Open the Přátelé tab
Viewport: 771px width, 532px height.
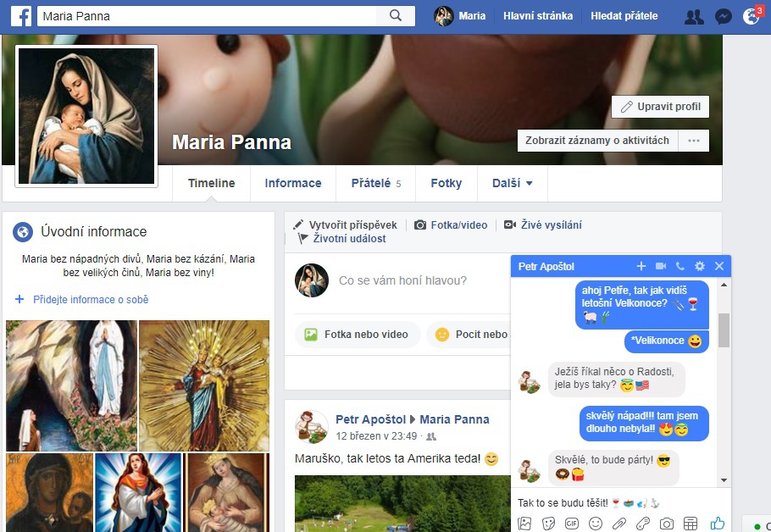coord(376,183)
